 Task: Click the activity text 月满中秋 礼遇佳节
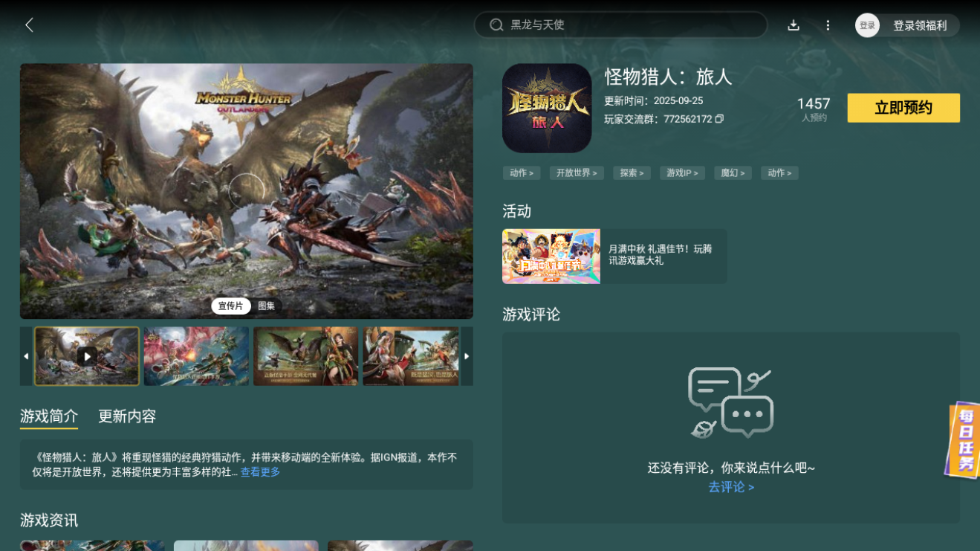point(660,255)
